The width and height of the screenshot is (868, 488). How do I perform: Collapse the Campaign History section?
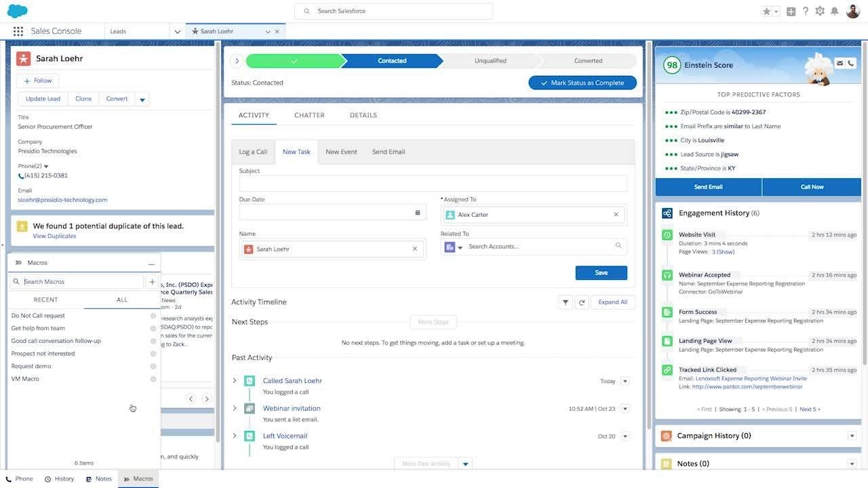pyautogui.click(x=852, y=436)
